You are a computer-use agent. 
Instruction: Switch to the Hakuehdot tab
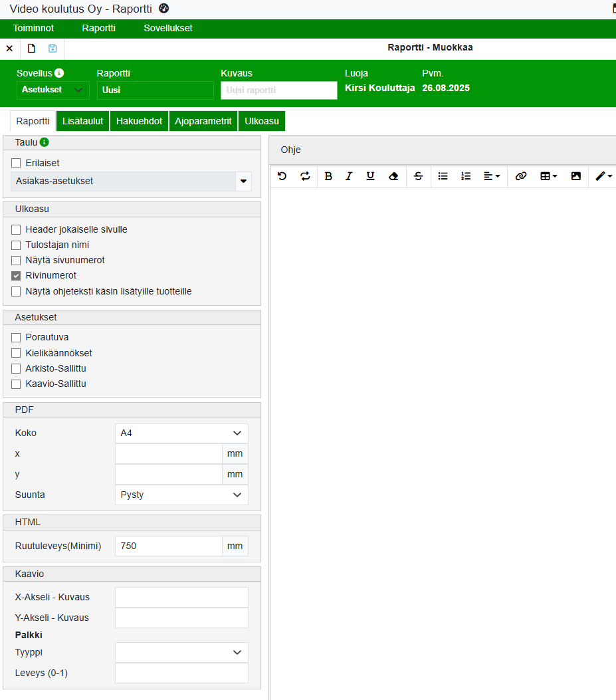pyautogui.click(x=139, y=121)
